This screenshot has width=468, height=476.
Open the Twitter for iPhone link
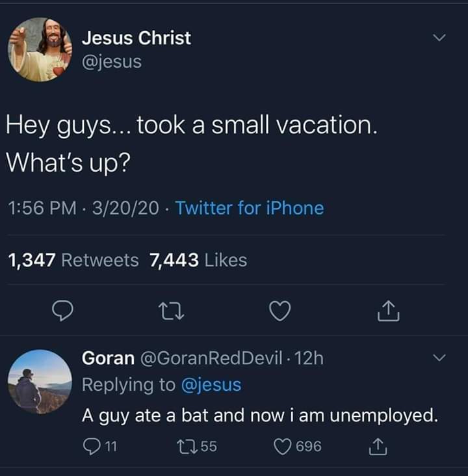pyautogui.click(x=250, y=208)
